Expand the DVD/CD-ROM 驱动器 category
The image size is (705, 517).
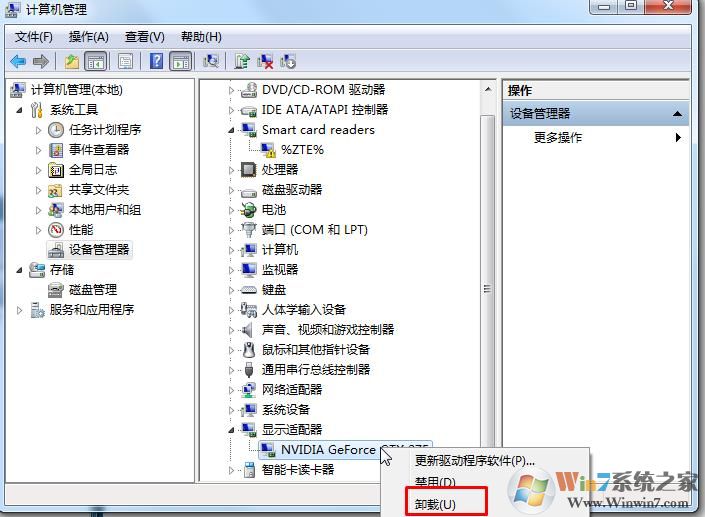tap(231, 90)
